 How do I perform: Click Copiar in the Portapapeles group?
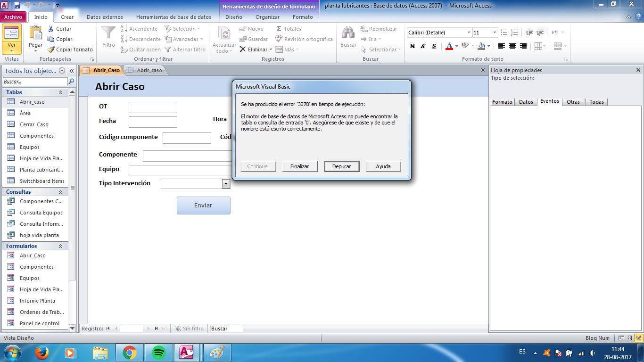click(x=59, y=39)
